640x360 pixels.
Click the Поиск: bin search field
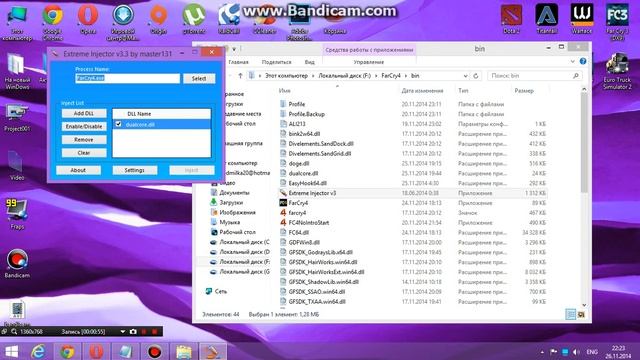point(534,76)
